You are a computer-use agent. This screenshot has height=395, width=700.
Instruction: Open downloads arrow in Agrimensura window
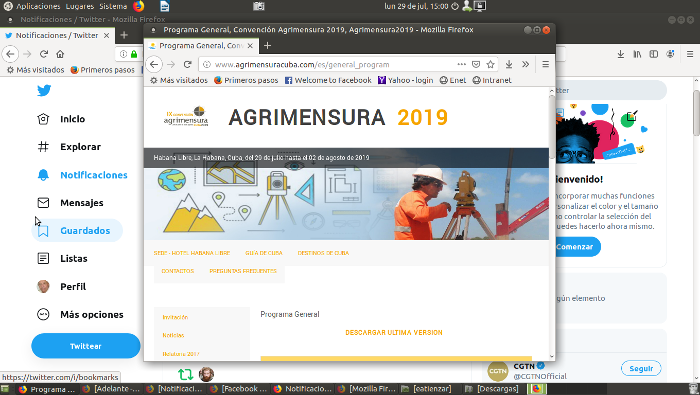tap(509, 64)
